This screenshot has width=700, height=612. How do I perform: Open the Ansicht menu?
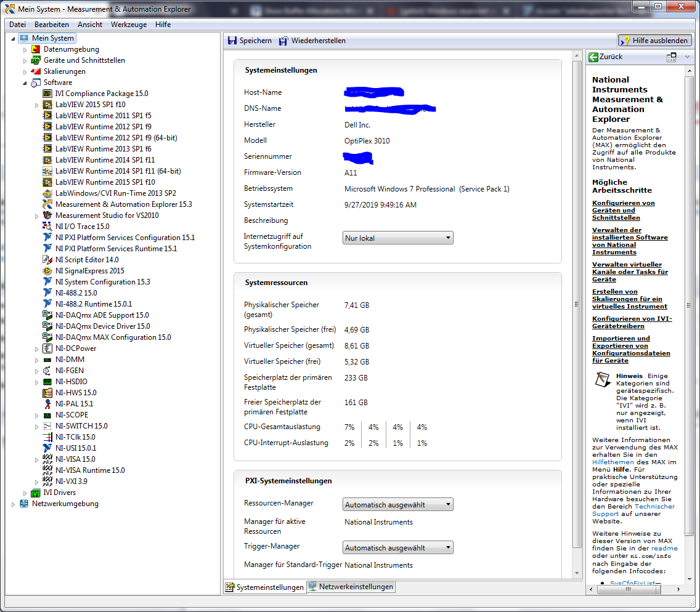[90, 25]
